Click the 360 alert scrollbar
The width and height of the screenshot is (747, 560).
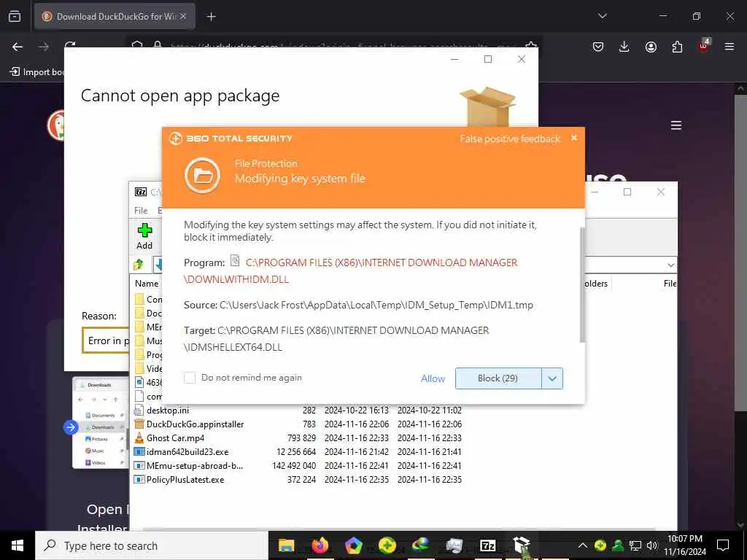[581, 284]
